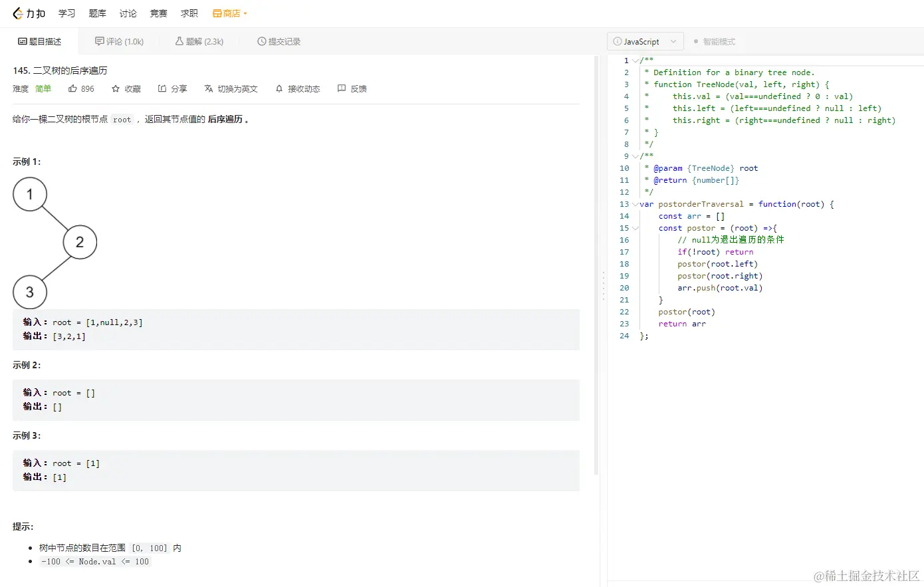Click the constraint "-100 <= Node.val <= 100"
Image resolution: width=924 pixels, height=587 pixels.
coord(95,562)
